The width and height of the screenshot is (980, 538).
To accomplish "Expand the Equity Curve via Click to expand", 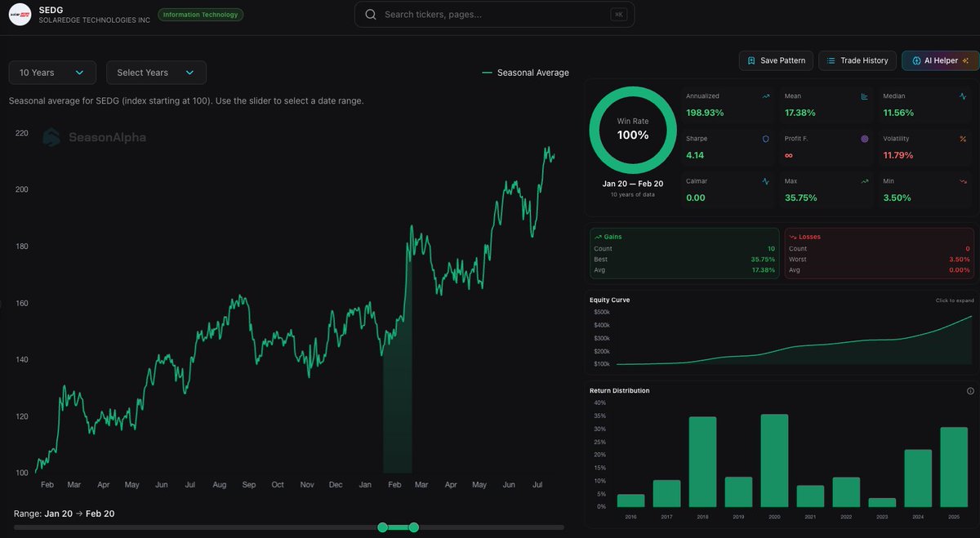I will coord(955,300).
